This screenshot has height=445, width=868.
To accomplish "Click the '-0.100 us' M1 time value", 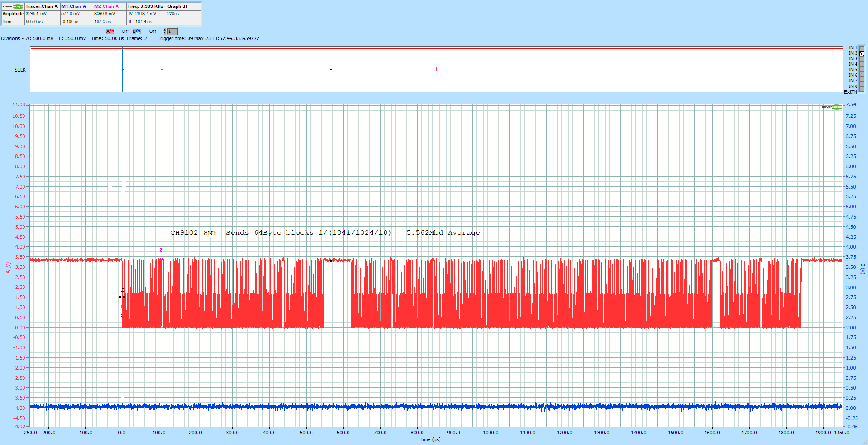I will point(77,22).
